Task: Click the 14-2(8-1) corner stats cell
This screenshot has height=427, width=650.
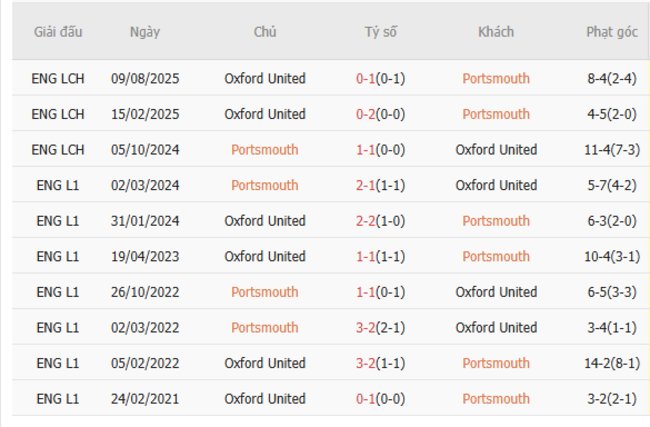Action: 612,363
